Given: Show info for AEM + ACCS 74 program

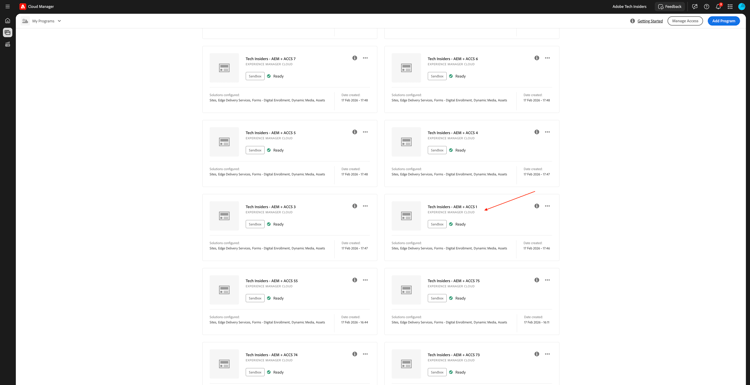Looking at the screenshot, I should click(x=354, y=354).
